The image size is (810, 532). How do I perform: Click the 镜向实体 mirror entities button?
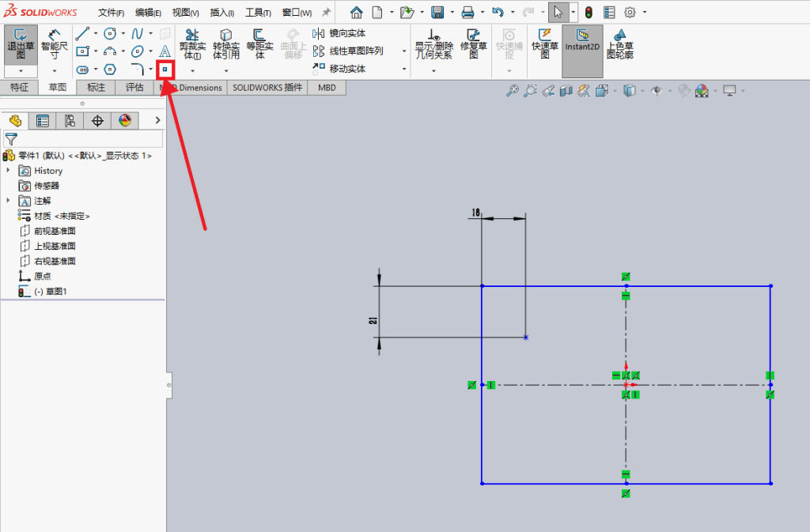tap(339, 33)
